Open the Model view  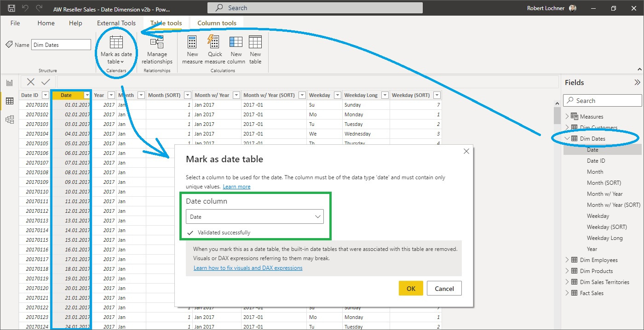point(9,119)
